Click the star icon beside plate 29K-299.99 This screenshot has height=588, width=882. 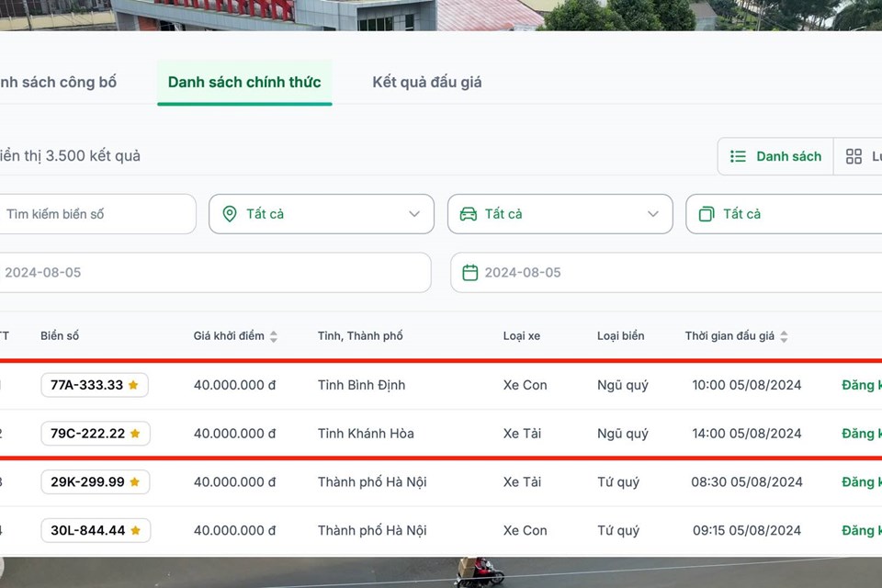click(135, 482)
